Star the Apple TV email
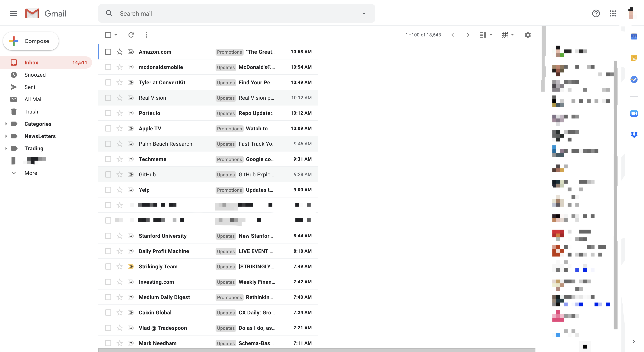 point(119,128)
